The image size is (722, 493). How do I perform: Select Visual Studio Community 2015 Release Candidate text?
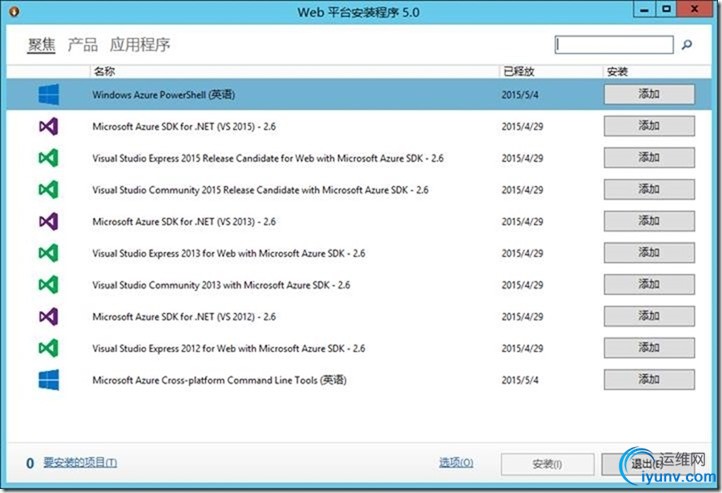click(260, 190)
